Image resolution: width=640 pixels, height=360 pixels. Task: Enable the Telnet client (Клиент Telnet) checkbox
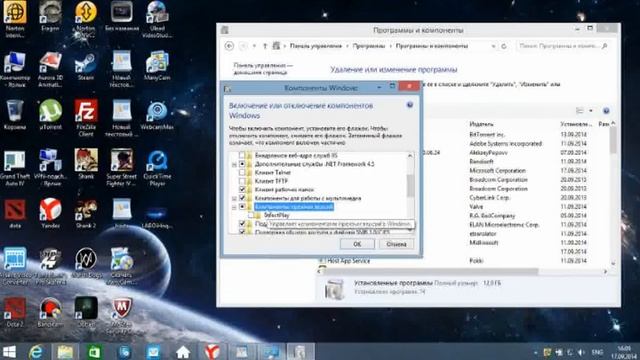[242, 173]
